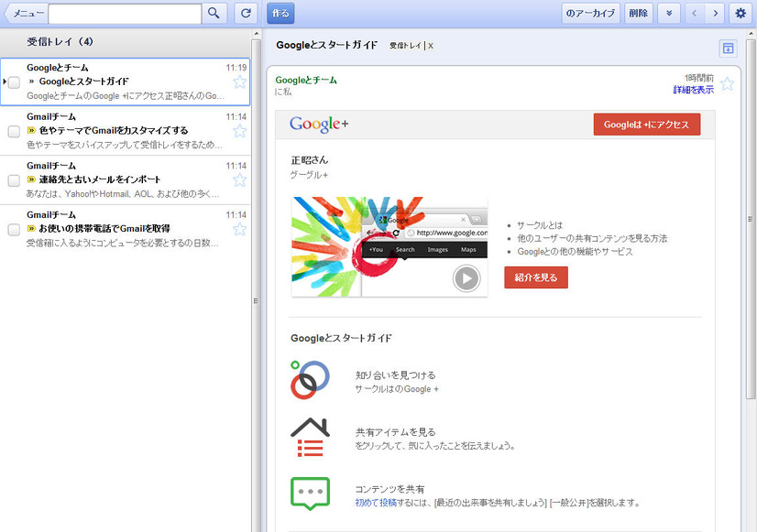Click importance marker of 色やテーマ message
The height and width of the screenshot is (532, 757).
(31, 130)
